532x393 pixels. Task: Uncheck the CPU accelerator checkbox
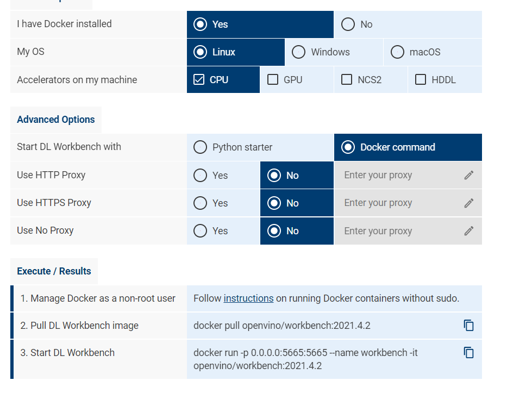(199, 79)
